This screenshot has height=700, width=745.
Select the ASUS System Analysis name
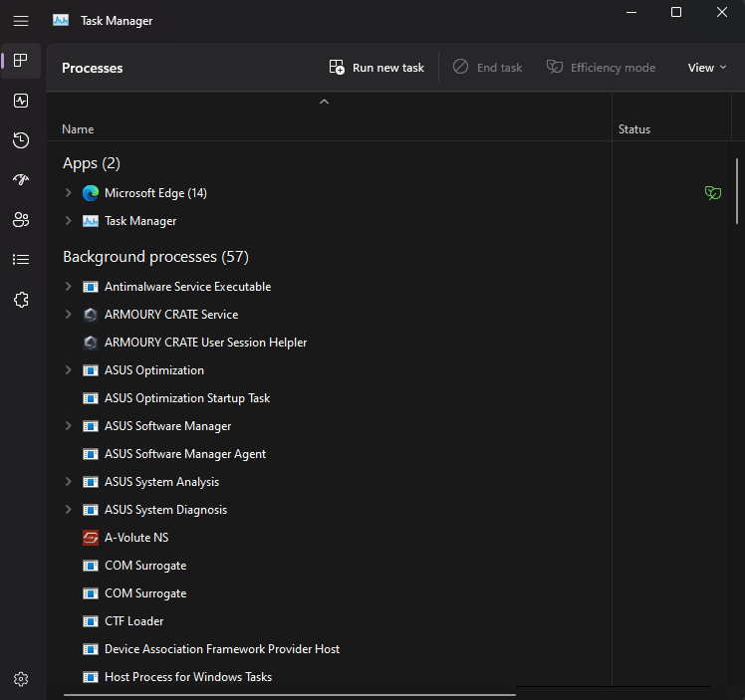(x=162, y=482)
